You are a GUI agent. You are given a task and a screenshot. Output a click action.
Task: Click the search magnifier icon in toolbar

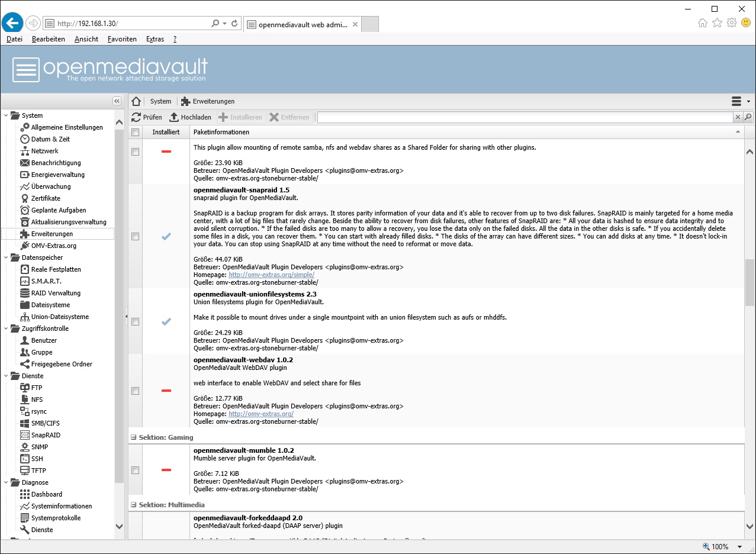tap(748, 117)
